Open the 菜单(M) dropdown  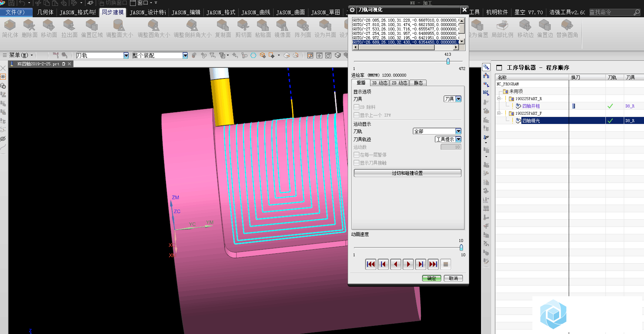tap(21, 55)
